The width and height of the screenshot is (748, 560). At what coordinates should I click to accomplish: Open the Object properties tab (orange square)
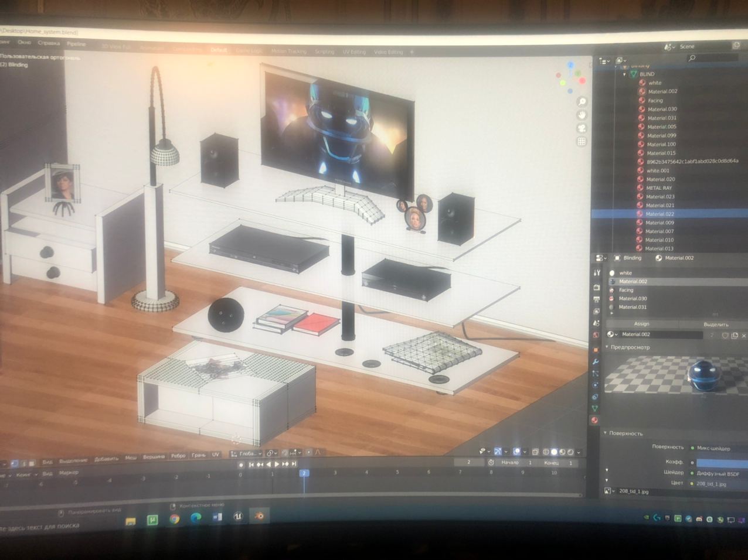(x=596, y=350)
